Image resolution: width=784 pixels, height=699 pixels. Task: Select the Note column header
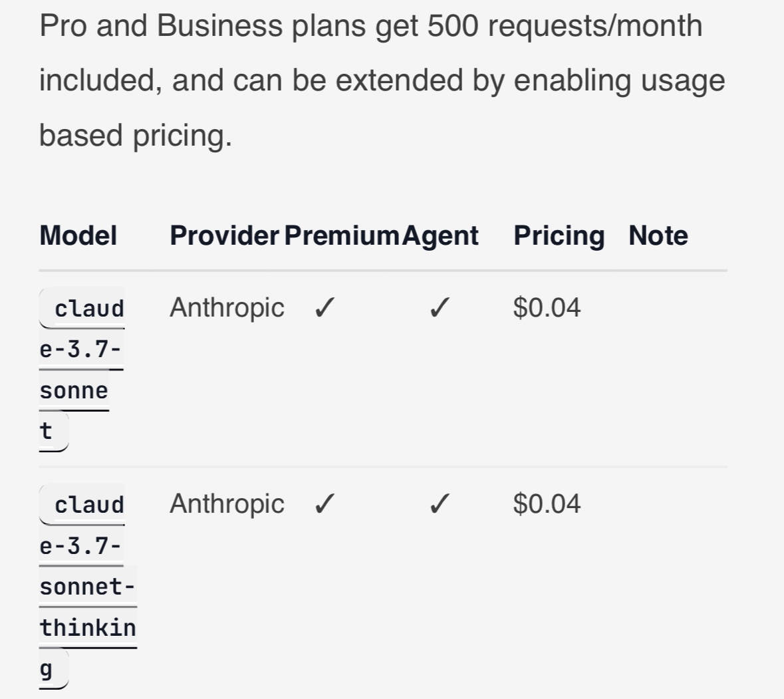click(658, 235)
